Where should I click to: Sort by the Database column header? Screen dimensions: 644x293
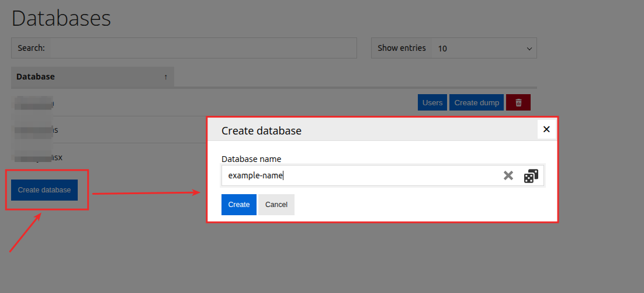[x=36, y=77]
